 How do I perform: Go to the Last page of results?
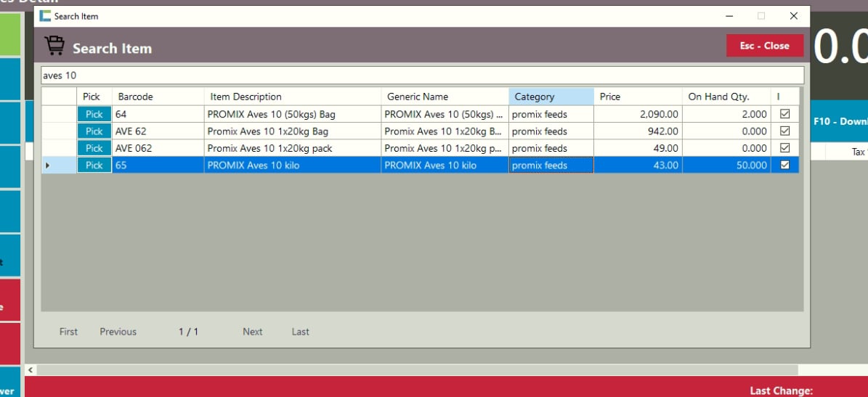click(301, 332)
